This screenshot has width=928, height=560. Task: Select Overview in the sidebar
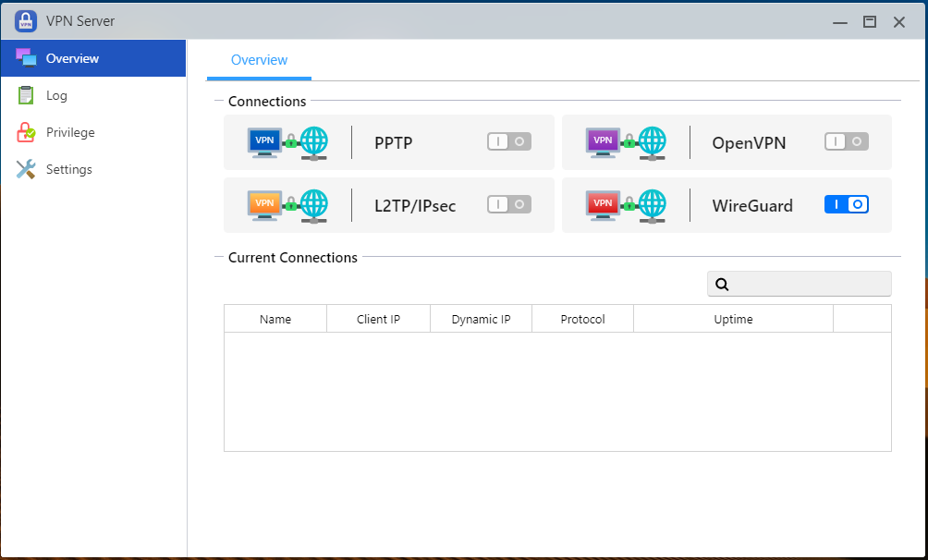coord(93,58)
